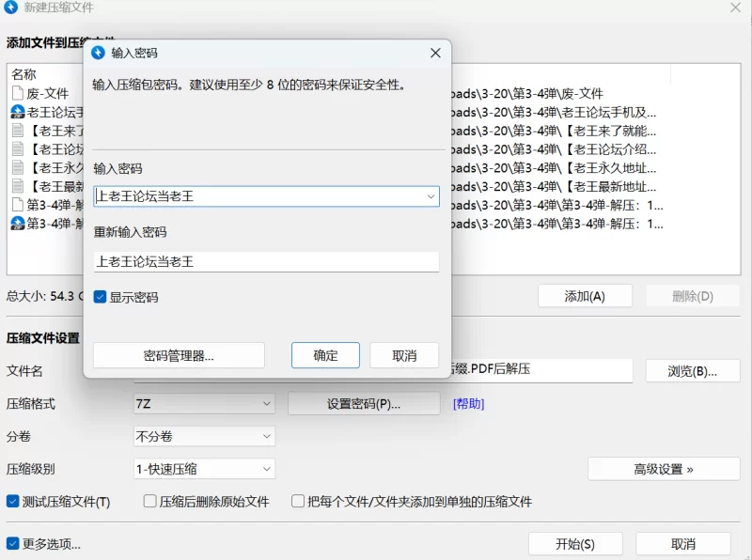Click the 开始(S) button
This screenshot has height=560, width=752.
click(x=575, y=544)
